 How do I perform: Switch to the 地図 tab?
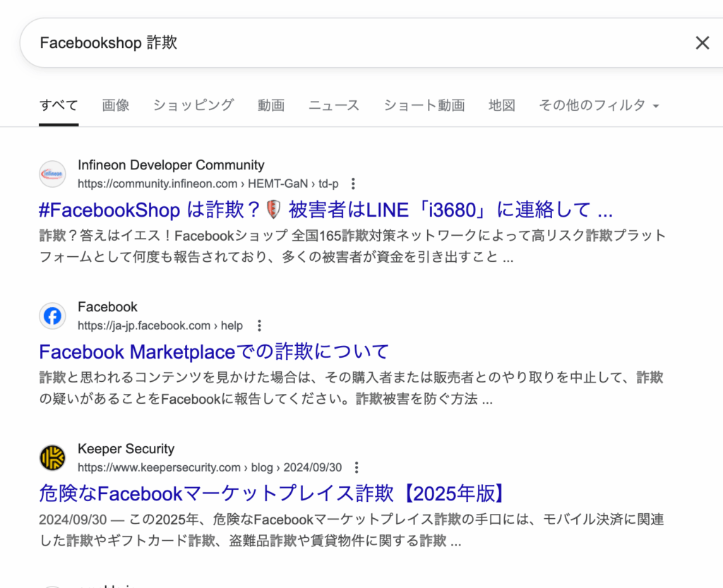[x=502, y=105]
